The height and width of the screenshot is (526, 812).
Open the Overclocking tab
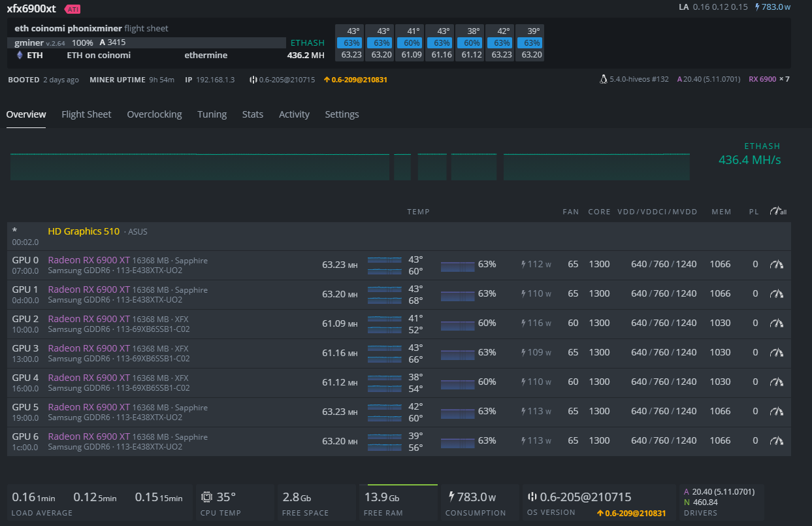pos(154,114)
